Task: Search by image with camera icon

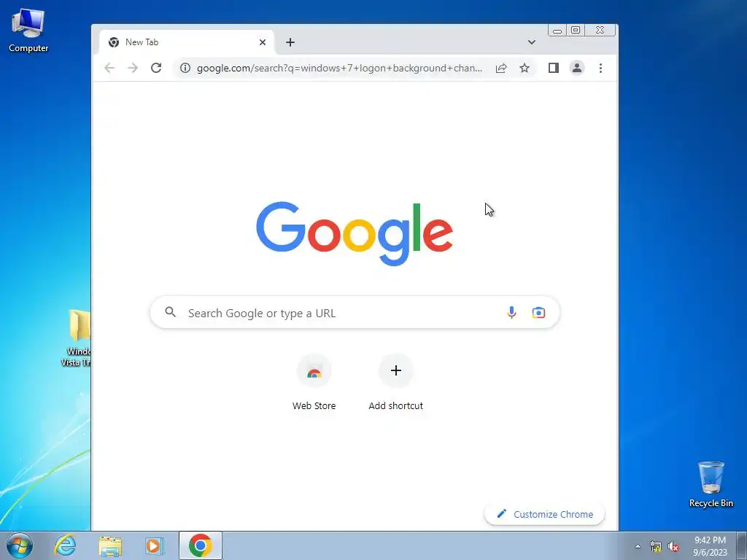Action: (x=539, y=313)
